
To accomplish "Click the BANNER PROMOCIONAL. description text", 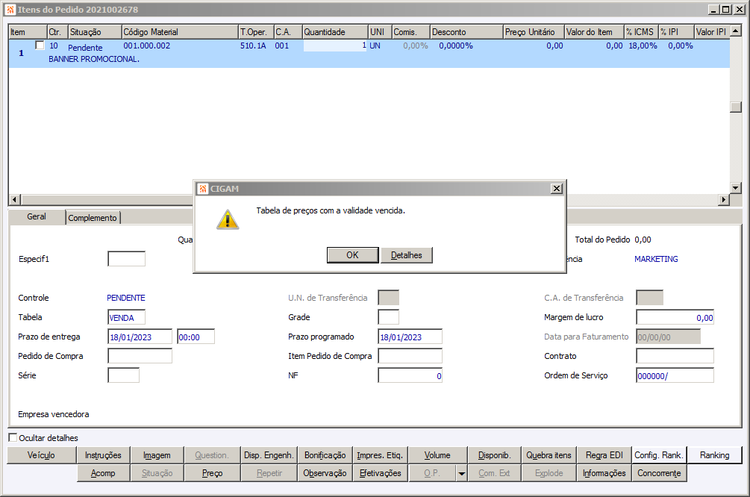I will pyautogui.click(x=94, y=59).
